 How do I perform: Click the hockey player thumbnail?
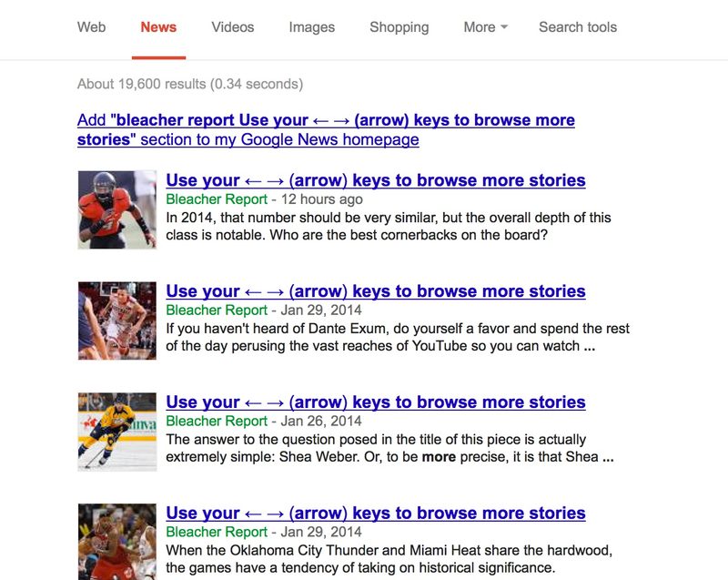pos(117,432)
